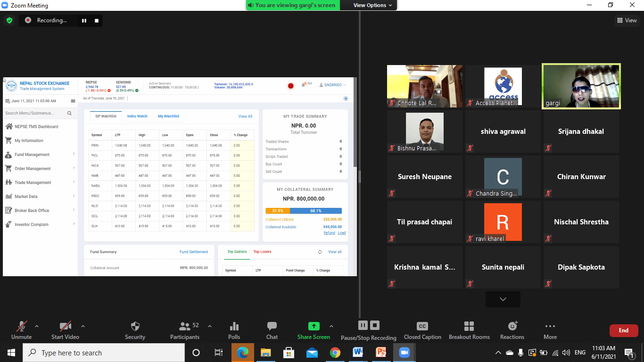
Task: Unmute the microphone
Action: (x=21, y=326)
